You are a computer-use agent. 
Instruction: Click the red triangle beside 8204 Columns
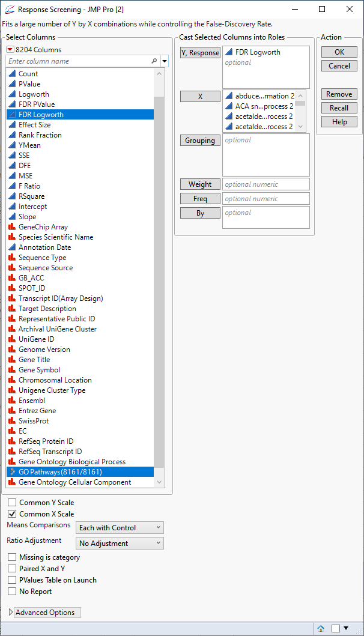[10, 49]
